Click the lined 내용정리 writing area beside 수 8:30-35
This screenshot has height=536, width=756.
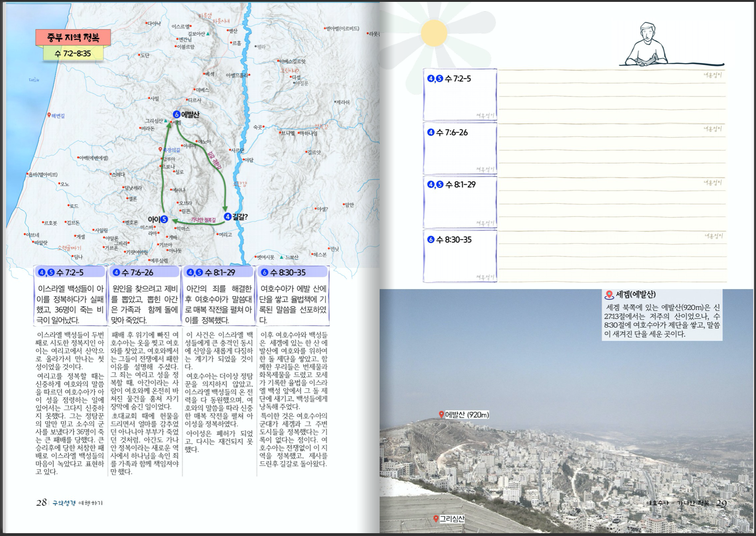pyautogui.click(x=612, y=255)
